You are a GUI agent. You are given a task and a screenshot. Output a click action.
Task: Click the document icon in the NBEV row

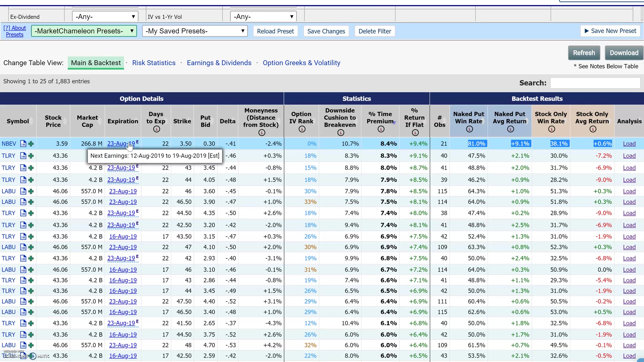coord(23,144)
